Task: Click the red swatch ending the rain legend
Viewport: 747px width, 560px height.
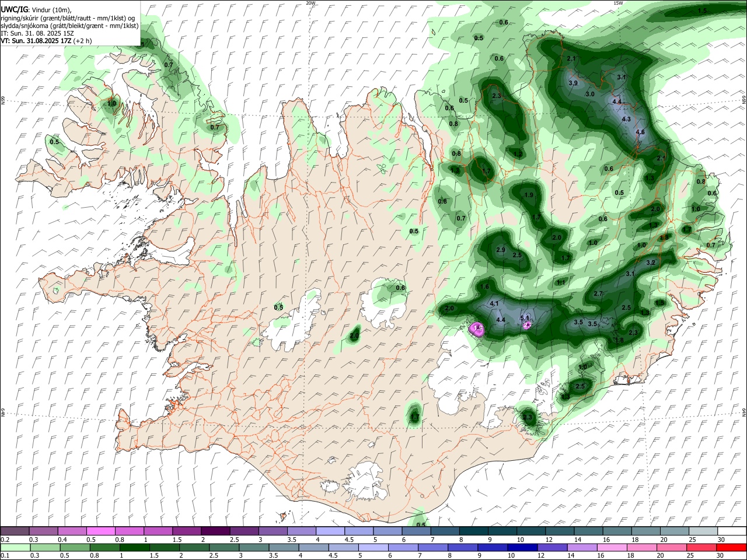Action: (x=732, y=547)
